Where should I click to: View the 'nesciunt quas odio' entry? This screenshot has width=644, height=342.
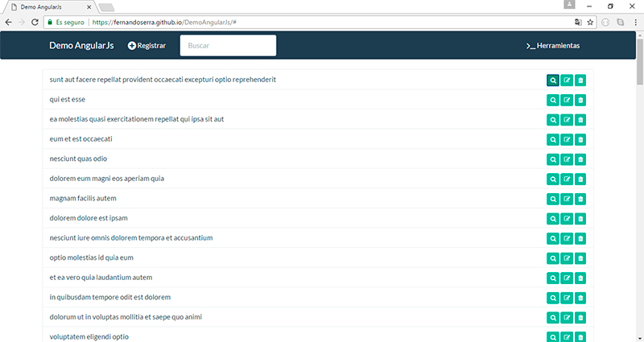[553, 159]
